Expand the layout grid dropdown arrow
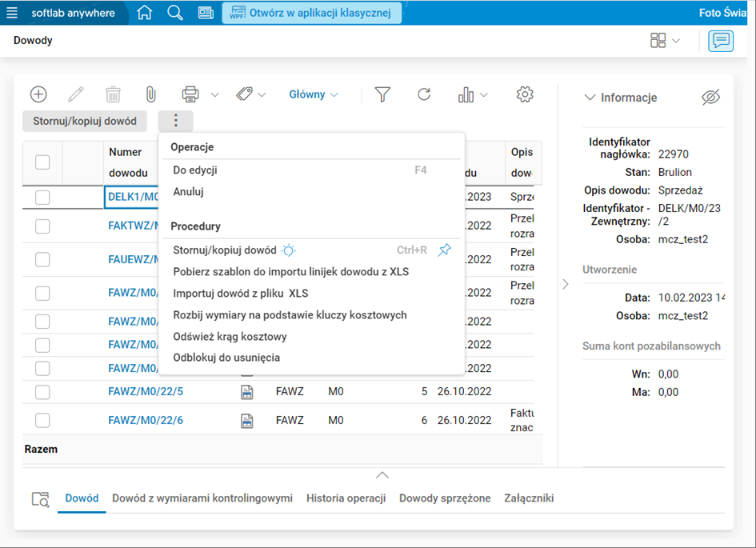This screenshot has height=548, width=756. pos(676,41)
